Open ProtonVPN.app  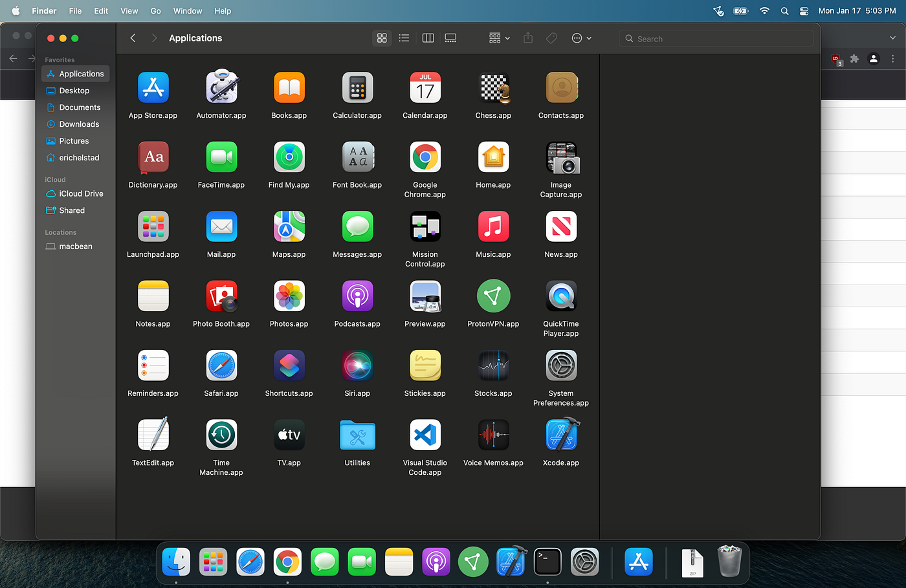[493, 296]
